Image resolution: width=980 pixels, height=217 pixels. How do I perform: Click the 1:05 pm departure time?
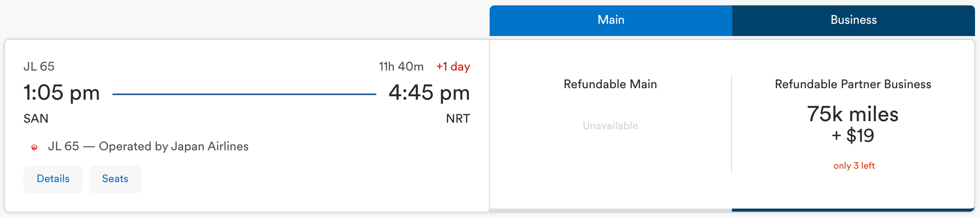pyautogui.click(x=61, y=93)
